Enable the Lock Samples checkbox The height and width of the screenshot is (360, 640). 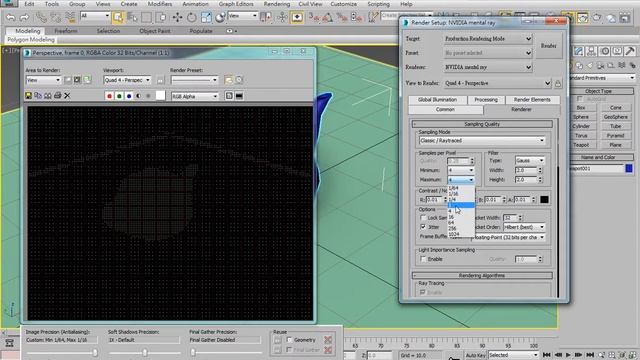423,218
